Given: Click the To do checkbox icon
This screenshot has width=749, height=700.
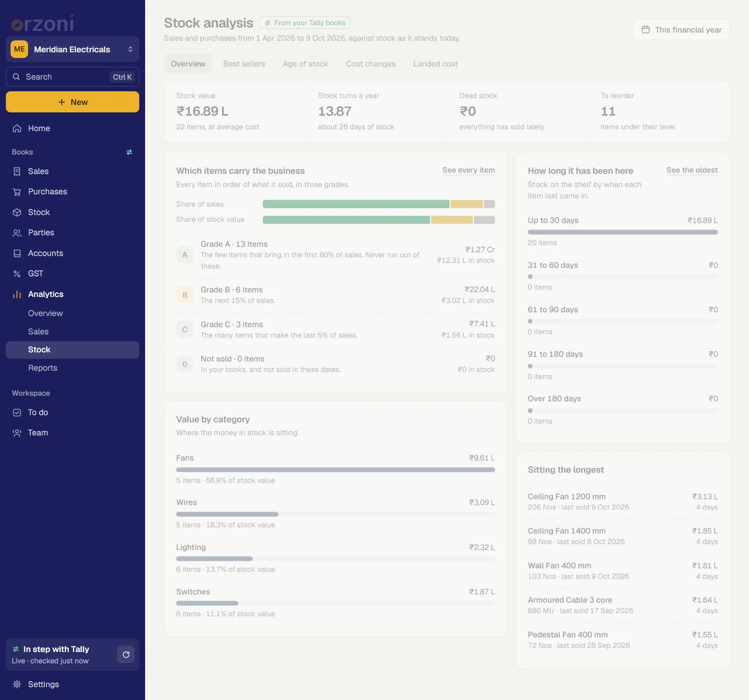Looking at the screenshot, I should 17,412.
